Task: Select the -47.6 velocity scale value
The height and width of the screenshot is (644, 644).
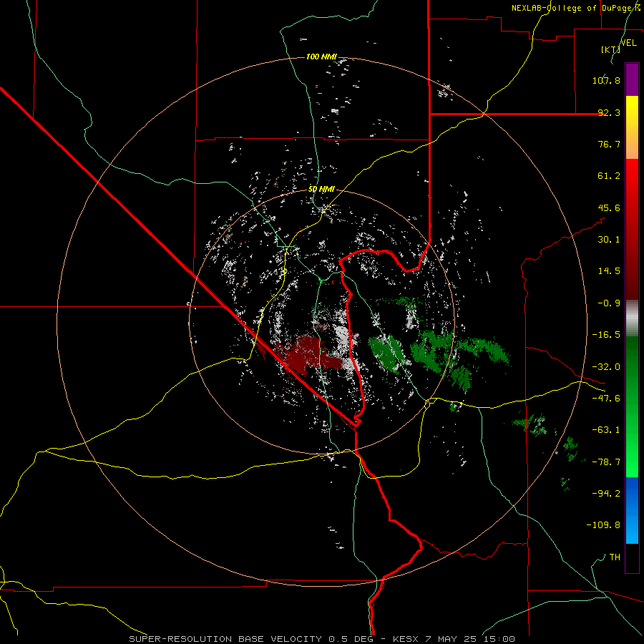Action: point(606,399)
